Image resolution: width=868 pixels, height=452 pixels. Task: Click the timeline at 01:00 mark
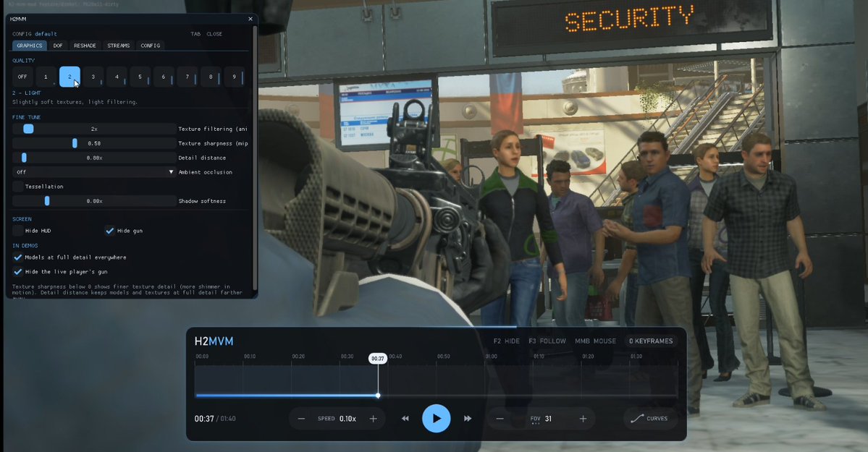point(491,357)
